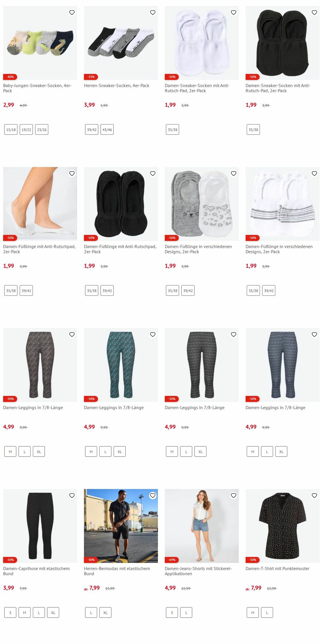Image resolution: width=321 pixels, height=644 pixels.
Task: Select size S for Damen-Caprihose
Action: (x=10, y=612)
